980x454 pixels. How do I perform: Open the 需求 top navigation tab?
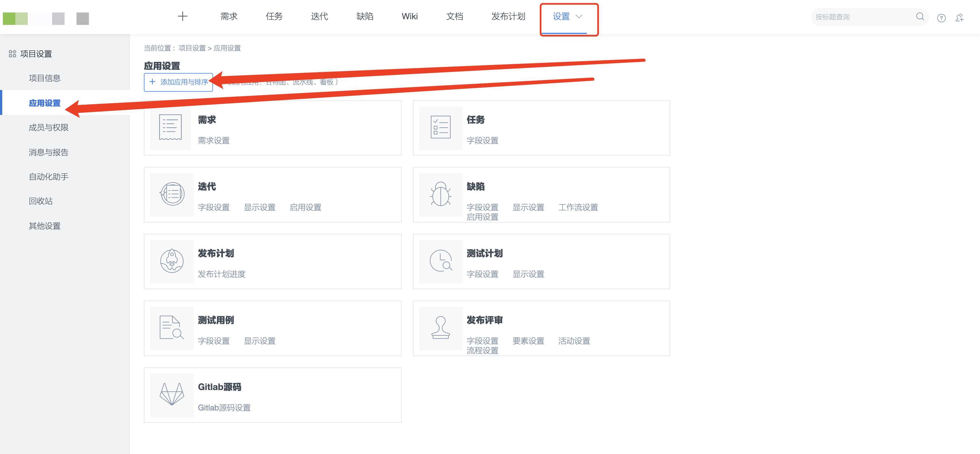click(229, 16)
